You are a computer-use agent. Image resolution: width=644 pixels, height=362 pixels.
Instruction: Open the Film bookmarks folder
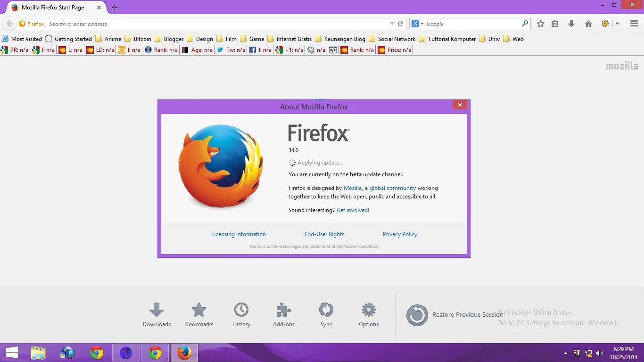226,39
